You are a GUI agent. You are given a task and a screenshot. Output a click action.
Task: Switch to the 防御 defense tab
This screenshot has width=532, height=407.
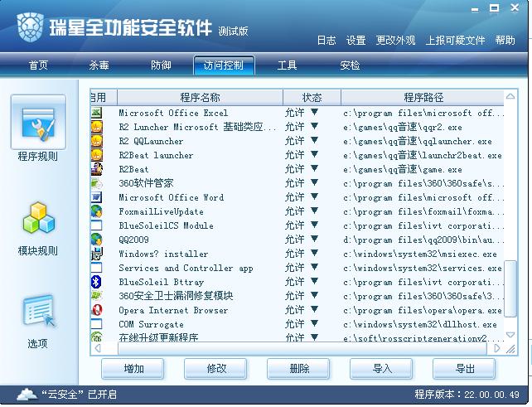161,65
